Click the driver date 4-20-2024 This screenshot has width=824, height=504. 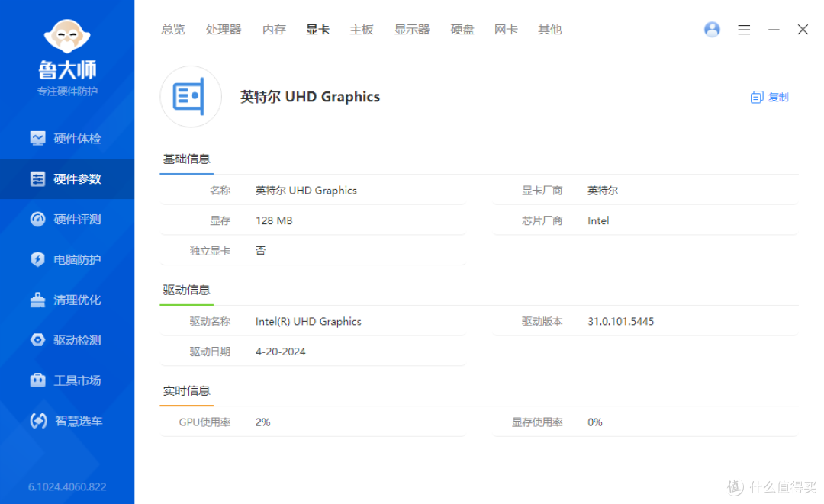point(281,352)
